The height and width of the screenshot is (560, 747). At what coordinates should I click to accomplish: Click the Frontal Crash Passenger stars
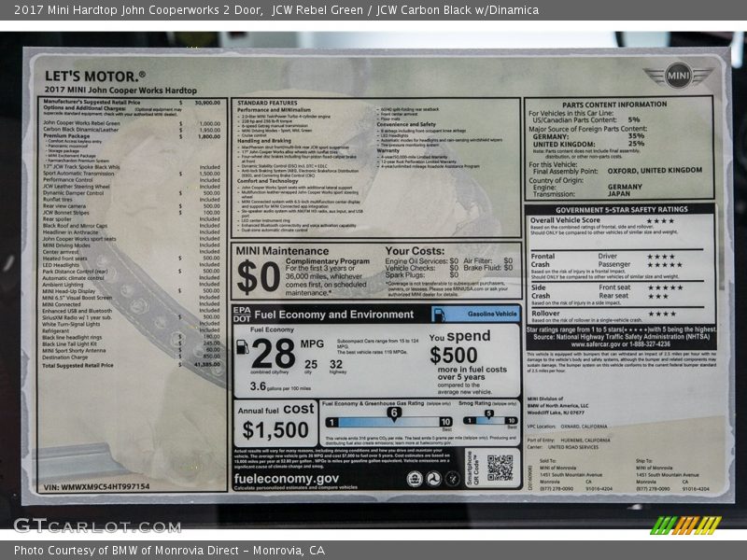point(664,264)
